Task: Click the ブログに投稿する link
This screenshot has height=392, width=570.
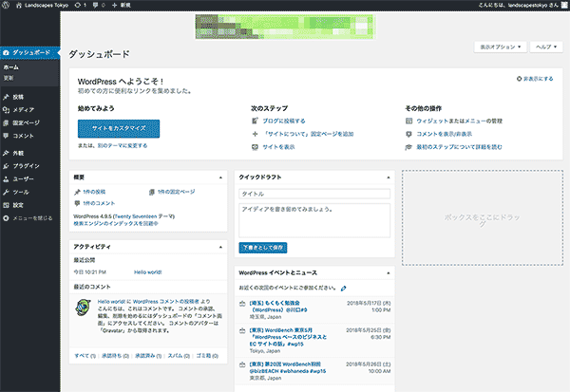Action: click(x=284, y=121)
